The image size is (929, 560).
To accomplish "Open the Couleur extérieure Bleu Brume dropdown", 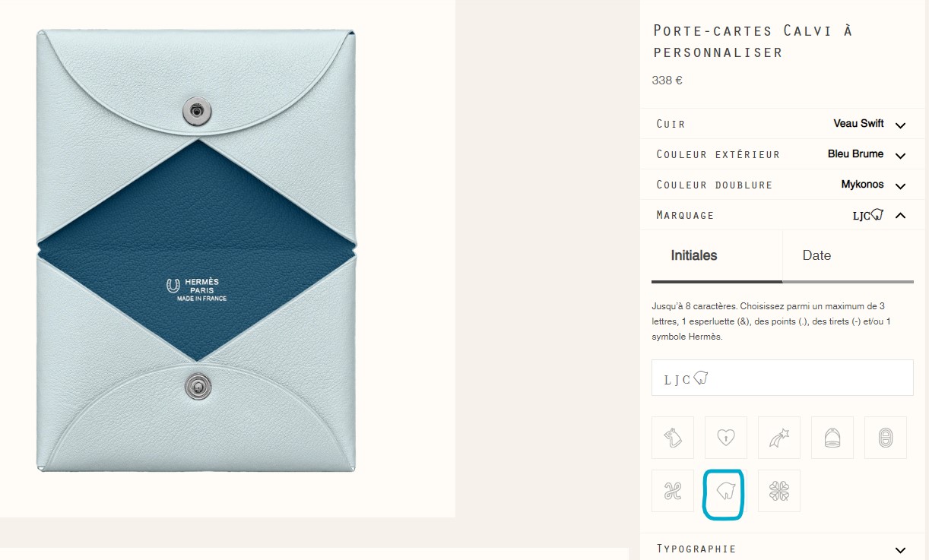I will click(782, 154).
